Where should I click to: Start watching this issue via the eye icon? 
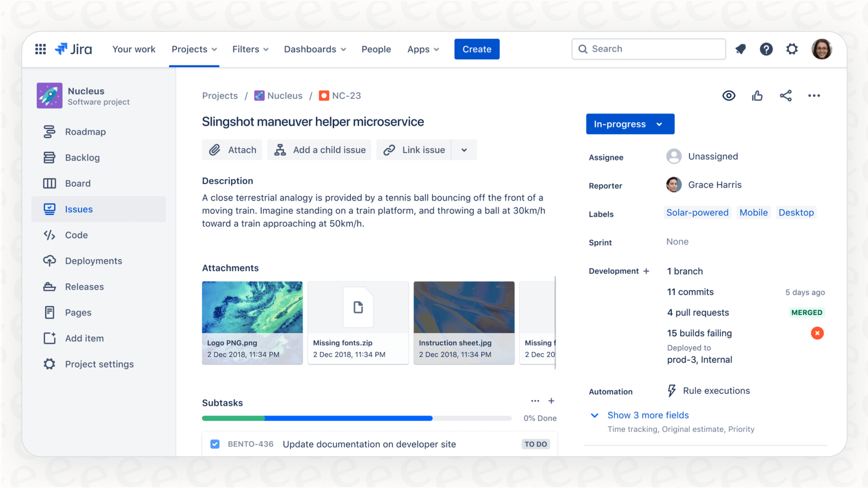tap(729, 96)
